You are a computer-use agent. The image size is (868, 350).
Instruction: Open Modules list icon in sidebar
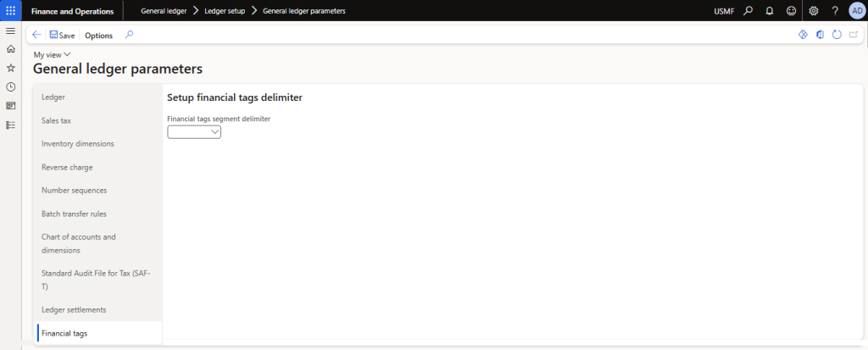[x=10, y=125]
